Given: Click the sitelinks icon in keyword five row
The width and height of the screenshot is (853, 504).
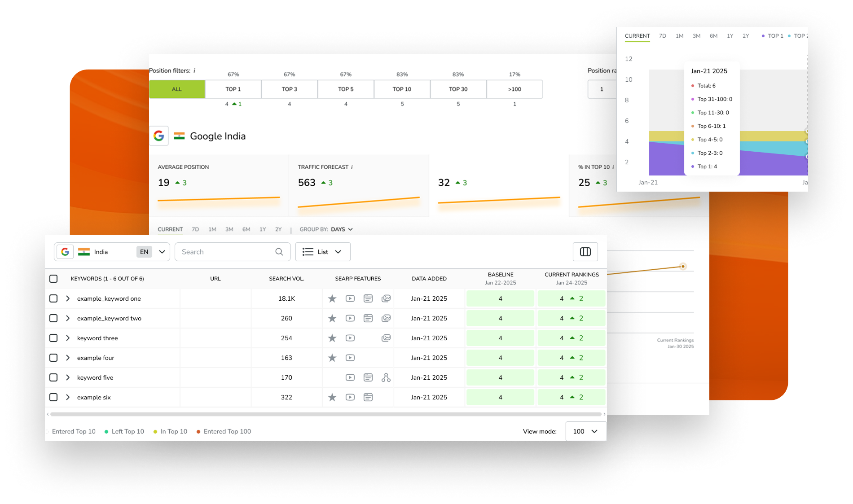Looking at the screenshot, I should point(386,377).
